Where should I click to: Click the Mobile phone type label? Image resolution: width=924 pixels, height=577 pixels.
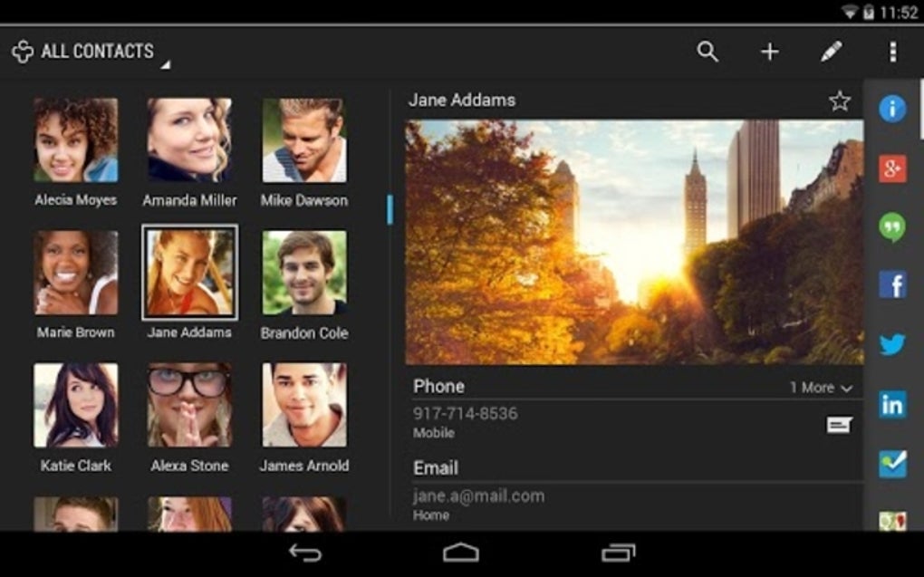pyautogui.click(x=434, y=433)
